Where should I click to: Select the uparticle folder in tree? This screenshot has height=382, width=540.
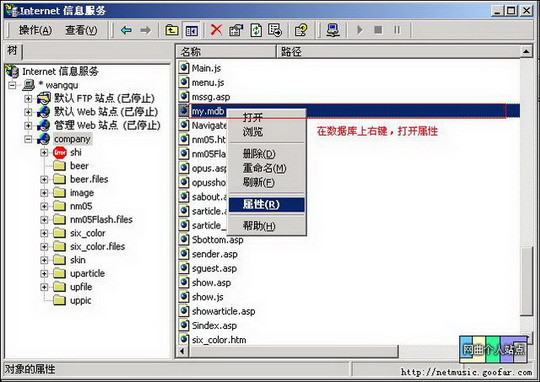point(87,273)
